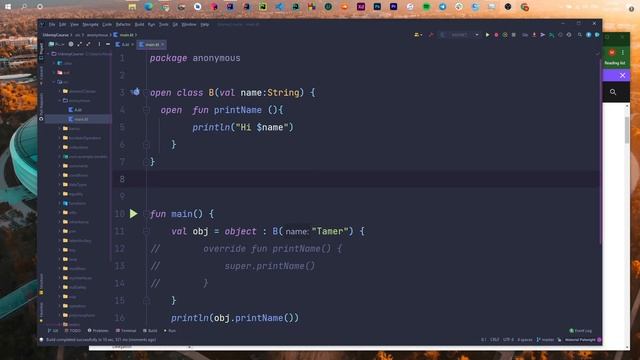Open Project view selector dropdown

57,44
